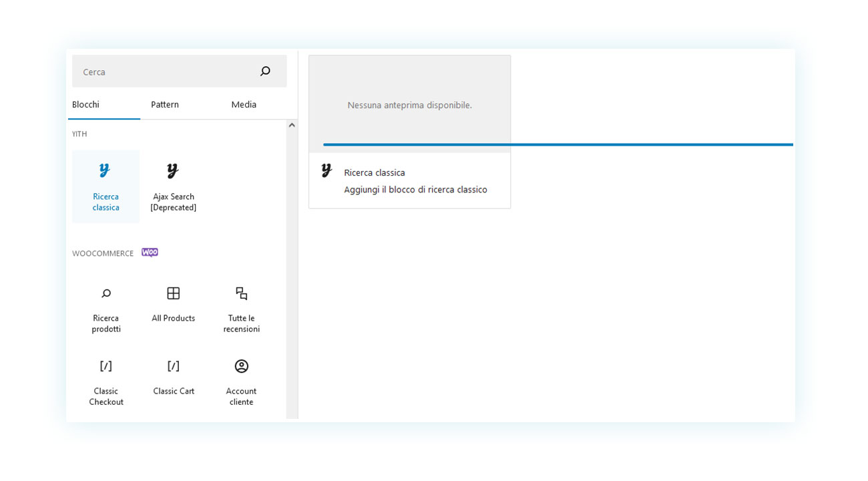This screenshot has height=481, width=868.
Task: Add the All Products grid block
Action: (x=174, y=309)
